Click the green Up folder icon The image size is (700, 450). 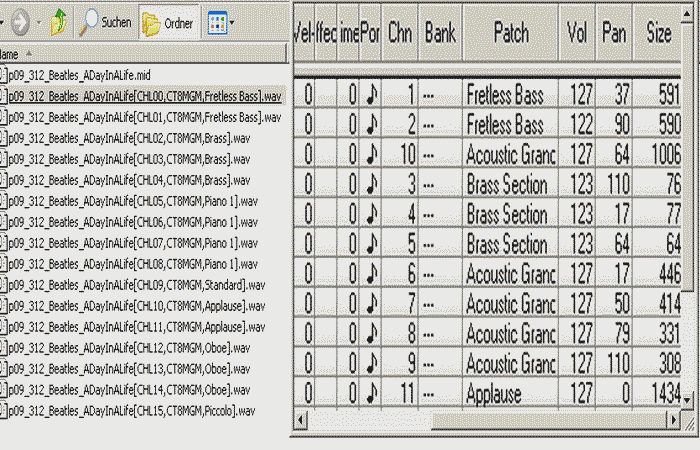point(59,21)
